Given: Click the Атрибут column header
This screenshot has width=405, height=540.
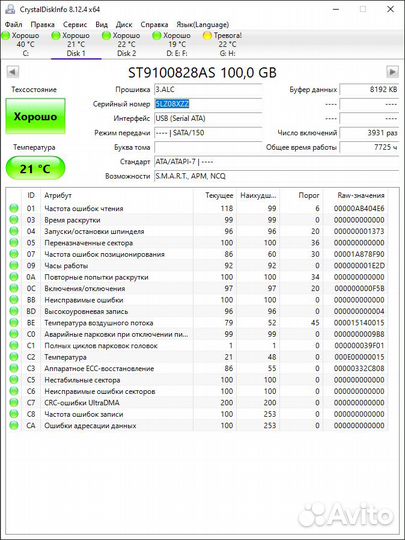Looking at the screenshot, I should coord(117,195).
